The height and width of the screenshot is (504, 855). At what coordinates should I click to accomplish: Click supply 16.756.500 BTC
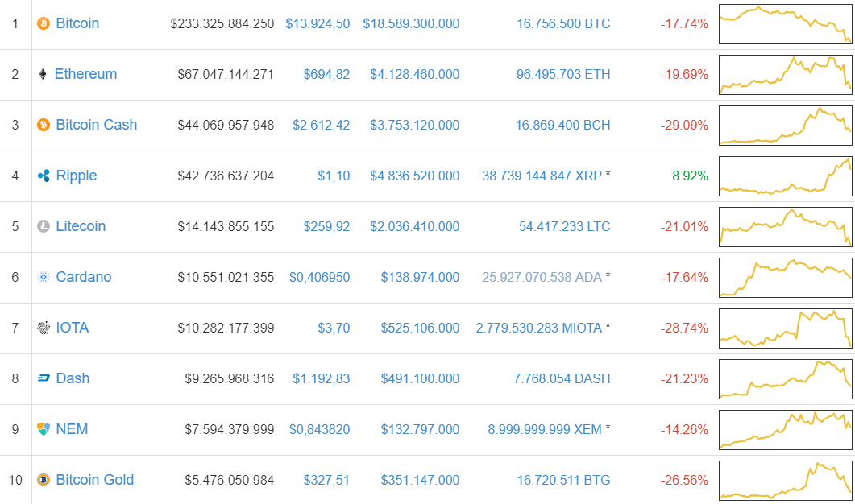click(x=563, y=23)
